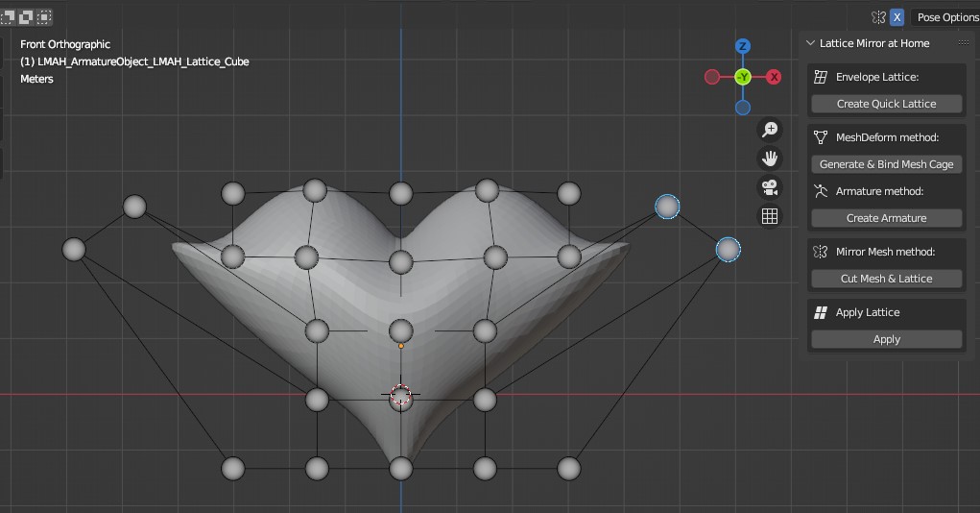The width and height of the screenshot is (980, 513).
Task: Click the blue Z axis on the gizmo
Action: tap(743, 46)
